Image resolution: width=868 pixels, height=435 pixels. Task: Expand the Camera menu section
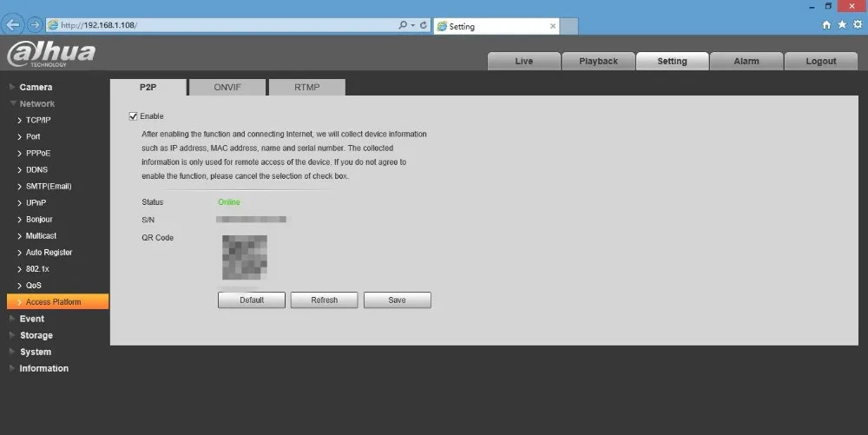[36, 87]
